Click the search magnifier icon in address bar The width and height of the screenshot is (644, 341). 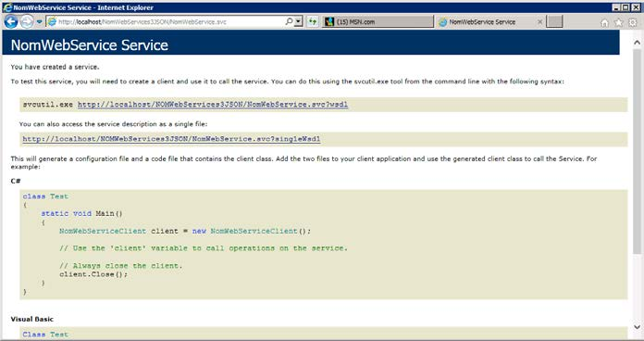[x=289, y=21]
